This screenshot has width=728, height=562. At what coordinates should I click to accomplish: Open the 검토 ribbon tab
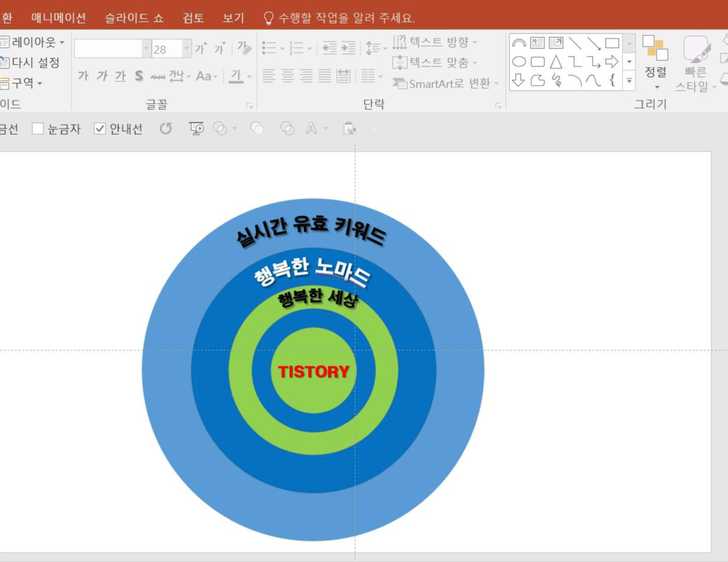pyautogui.click(x=193, y=17)
